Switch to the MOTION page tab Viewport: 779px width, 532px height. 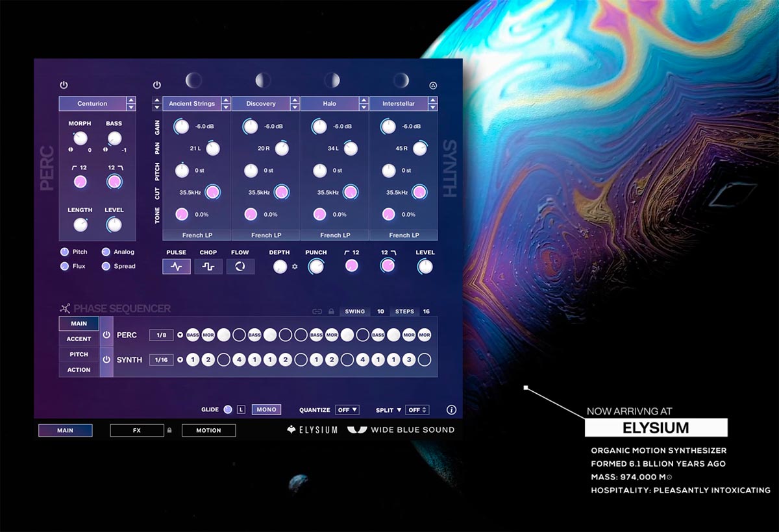(208, 430)
